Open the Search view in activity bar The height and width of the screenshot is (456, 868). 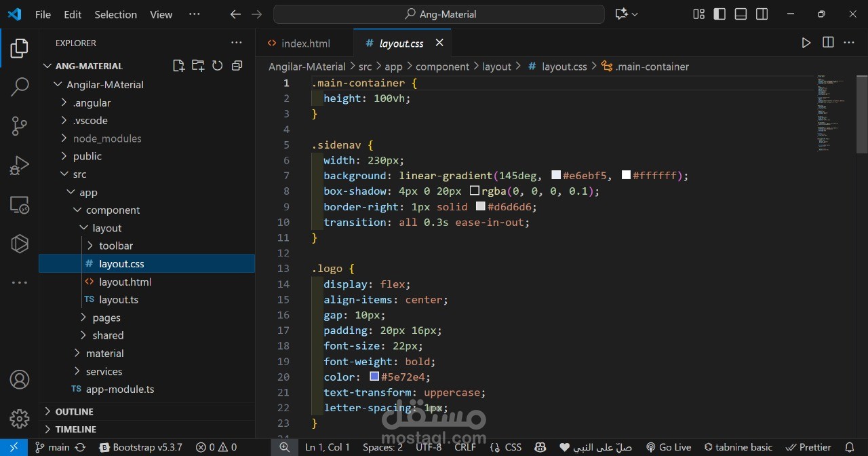point(19,86)
